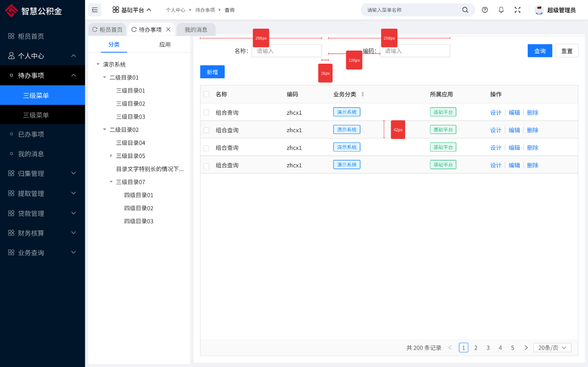Click the 新增 button
The image size is (588, 367).
pos(212,72)
